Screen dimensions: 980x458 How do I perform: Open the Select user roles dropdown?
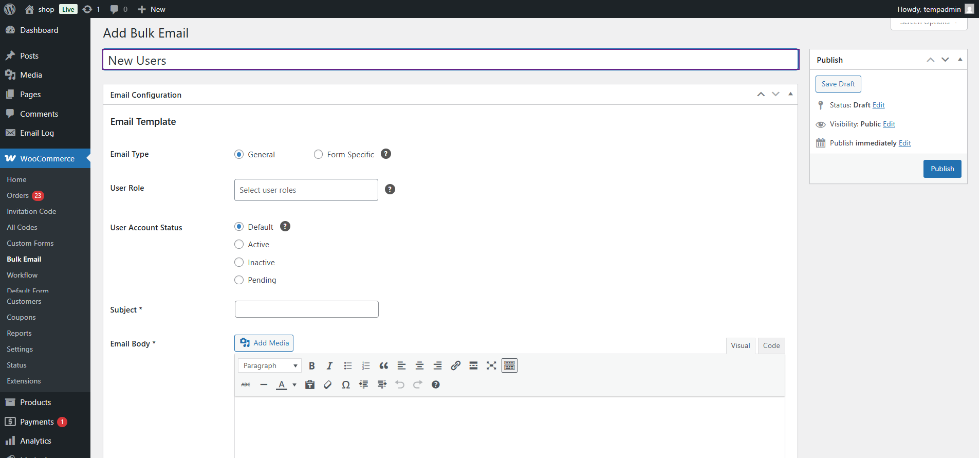306,190
